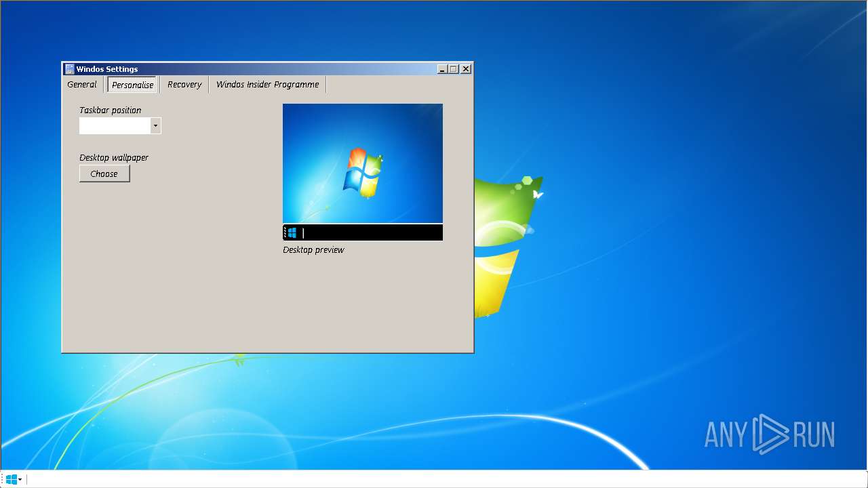Select the Personalise tab
The height and width of the screenshot is (488, 868).
[x=132, y=85]
